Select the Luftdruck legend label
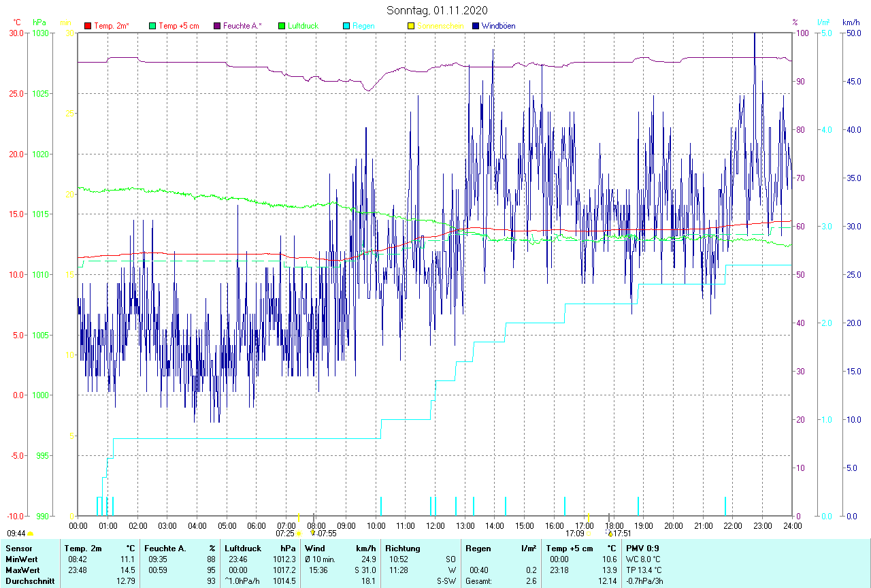Viewport: 871px width, 588px height. 303,26
